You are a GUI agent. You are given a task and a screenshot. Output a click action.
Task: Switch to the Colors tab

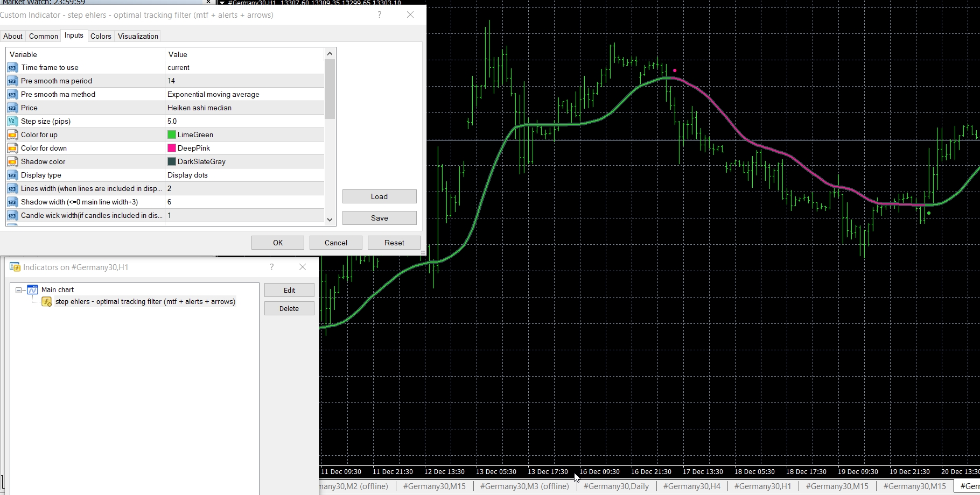101,36
